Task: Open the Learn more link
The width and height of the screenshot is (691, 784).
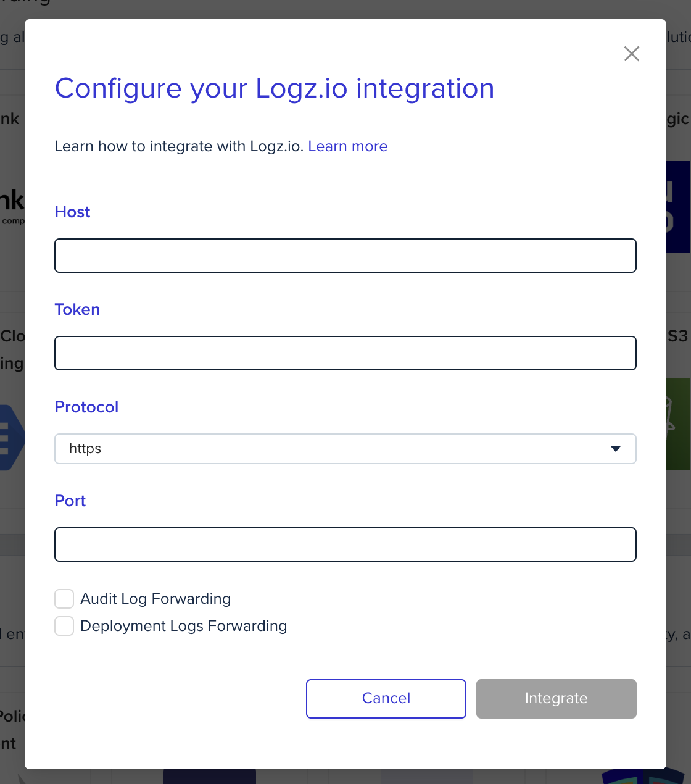Action: (x=347, y=146)
